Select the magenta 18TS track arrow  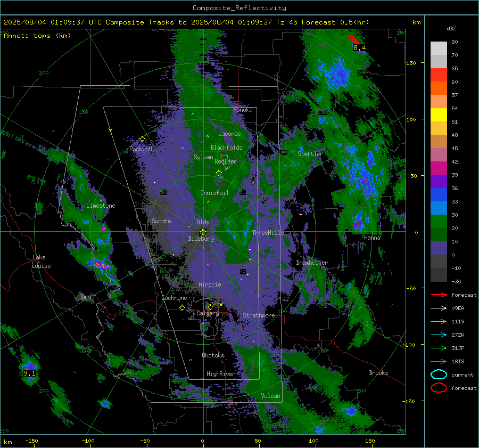(x=439, y=362)
